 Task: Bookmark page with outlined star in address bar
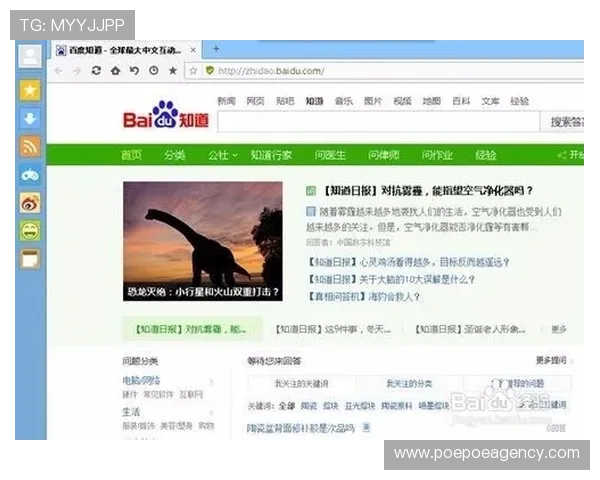[x=194, y=71]
